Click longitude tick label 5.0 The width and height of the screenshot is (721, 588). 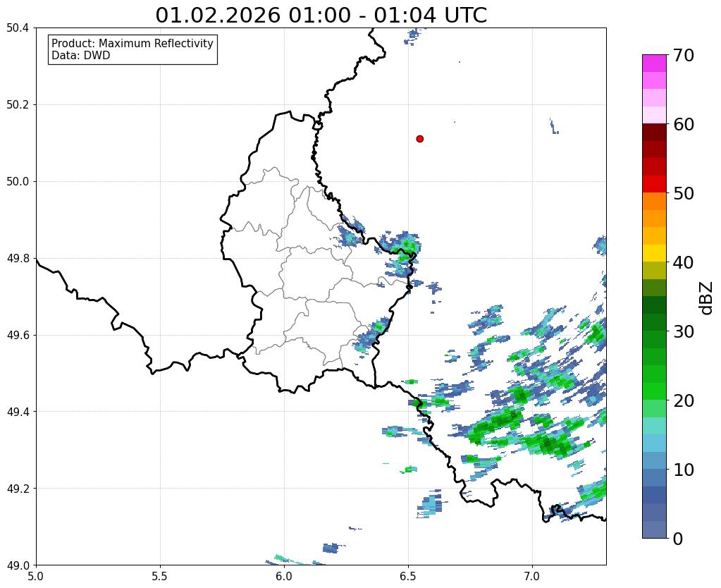[36, 576]
